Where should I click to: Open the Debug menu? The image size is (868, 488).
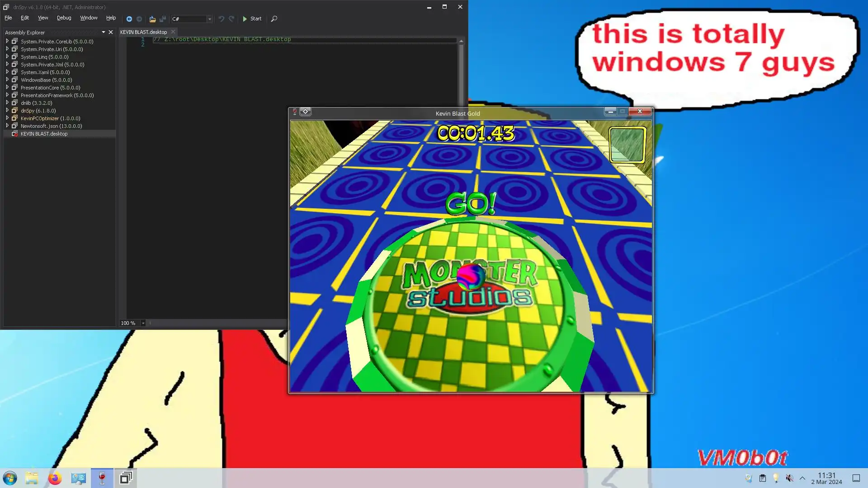coord(64,18)
